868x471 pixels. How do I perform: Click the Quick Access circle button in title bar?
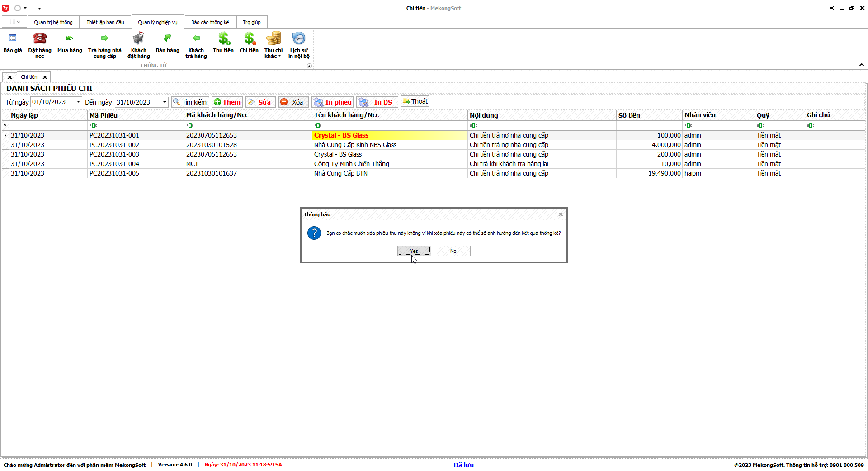click(x=18, y=8)
